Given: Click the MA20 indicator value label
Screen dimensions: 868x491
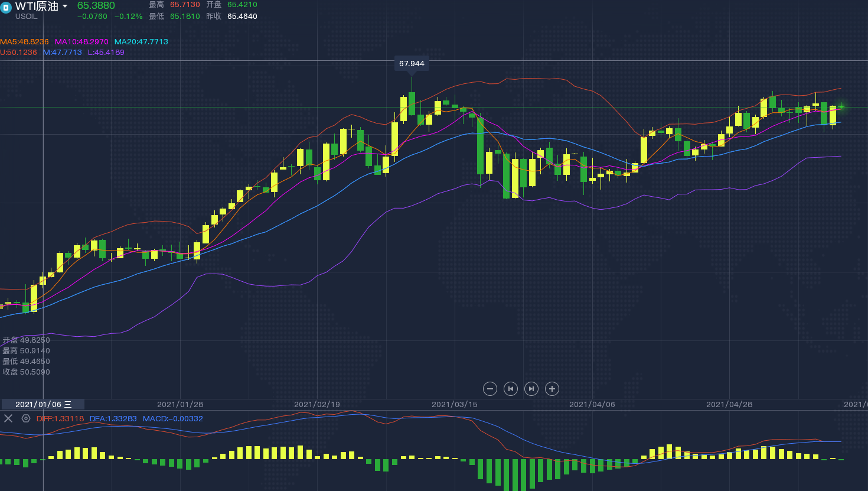Looking at the screenshot, I should click(x=141, y=42).
